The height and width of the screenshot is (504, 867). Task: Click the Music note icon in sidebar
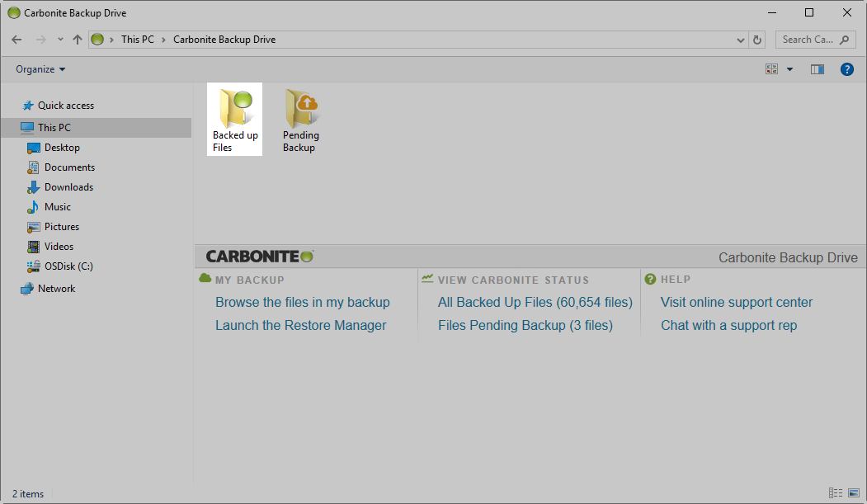point(33,207)
